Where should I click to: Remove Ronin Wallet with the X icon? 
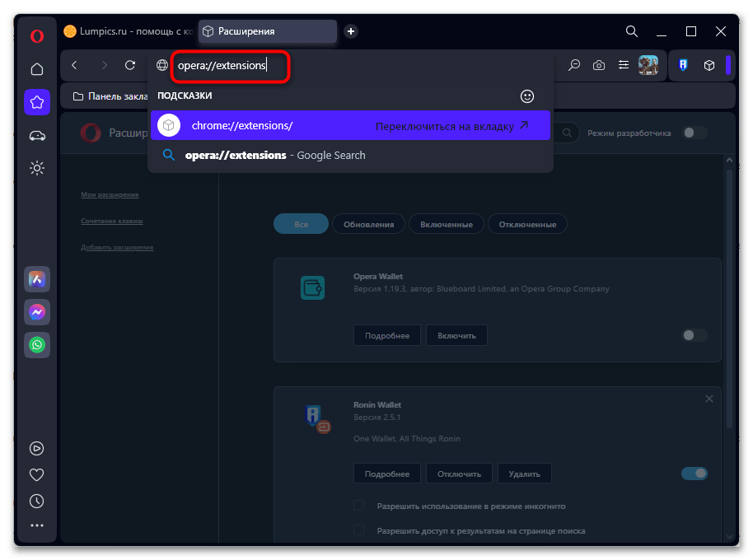point(709,399)
